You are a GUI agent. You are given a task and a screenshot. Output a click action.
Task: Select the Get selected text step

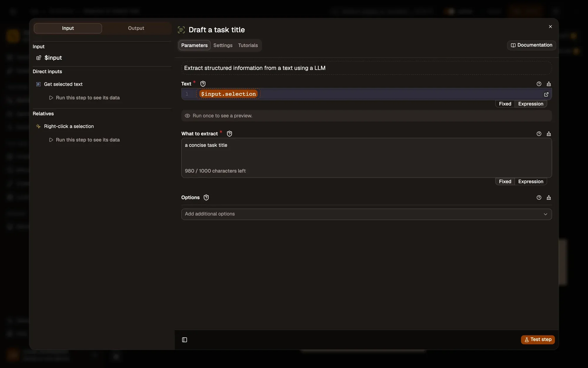(x=63, y=84)
